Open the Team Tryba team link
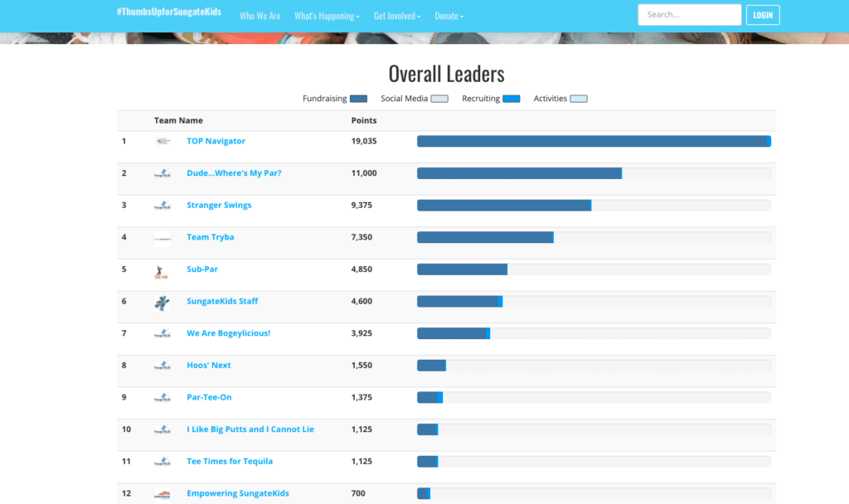 click(x=210, y=236)
